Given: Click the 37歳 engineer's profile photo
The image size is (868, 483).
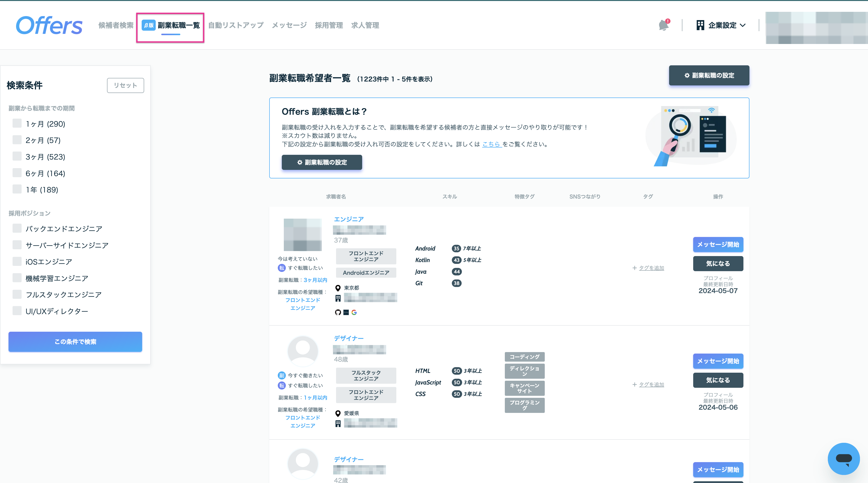Looking at the screenshot, I should [303, 235].
